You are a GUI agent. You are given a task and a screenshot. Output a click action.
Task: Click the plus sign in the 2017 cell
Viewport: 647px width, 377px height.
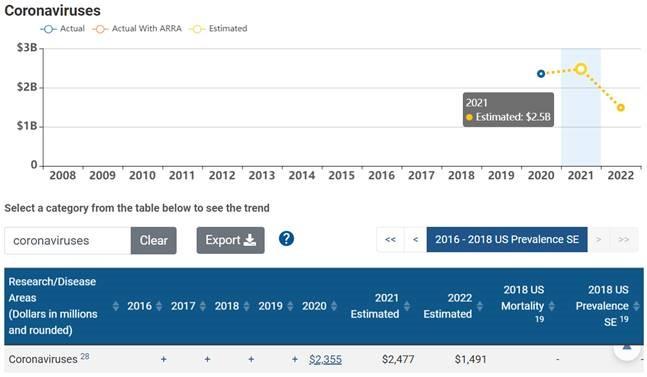pyautogui.click(x=208, y=360)
